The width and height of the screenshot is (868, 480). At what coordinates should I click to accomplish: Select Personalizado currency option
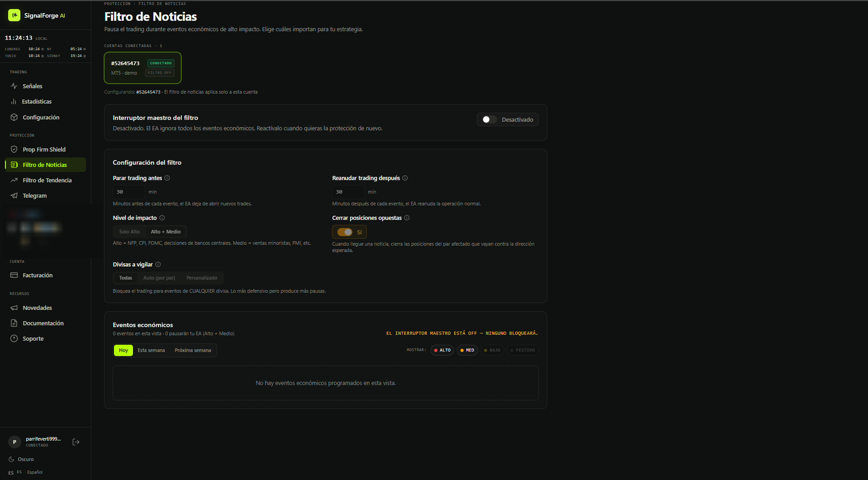[202, 278]
